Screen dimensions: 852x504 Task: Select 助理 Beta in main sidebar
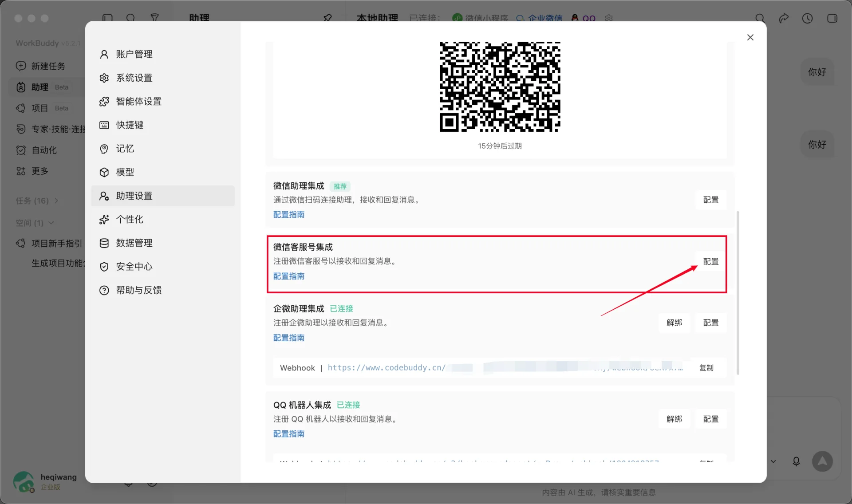click(47, 87)
